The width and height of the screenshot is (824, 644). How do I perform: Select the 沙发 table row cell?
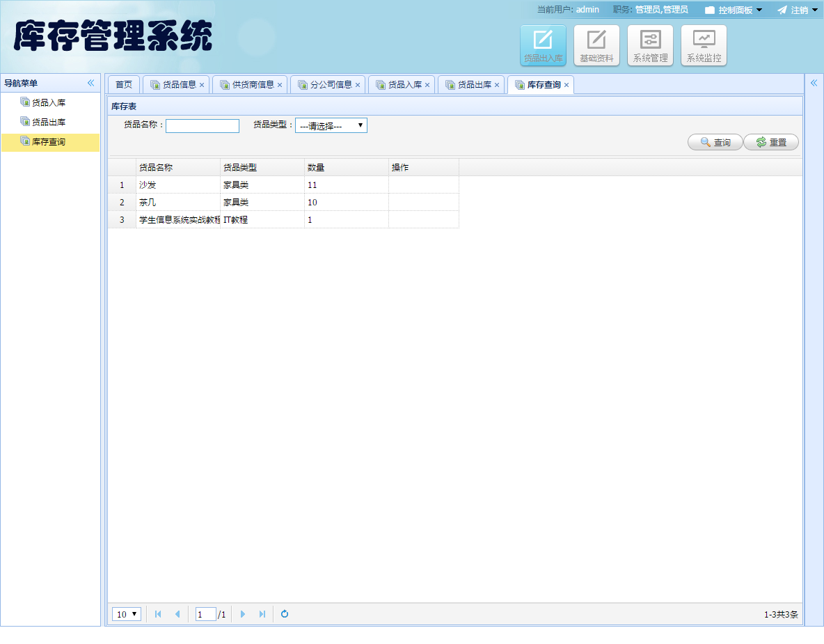[178, 185]
